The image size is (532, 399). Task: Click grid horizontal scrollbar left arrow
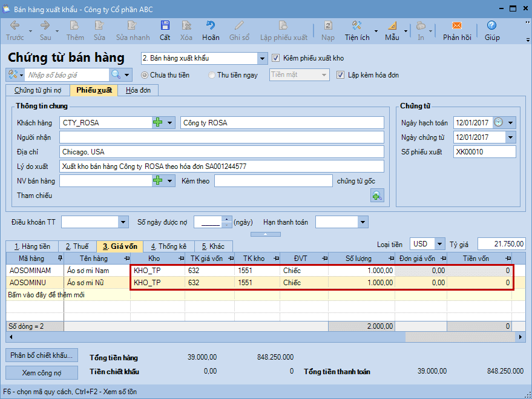[x=11, y=337]
